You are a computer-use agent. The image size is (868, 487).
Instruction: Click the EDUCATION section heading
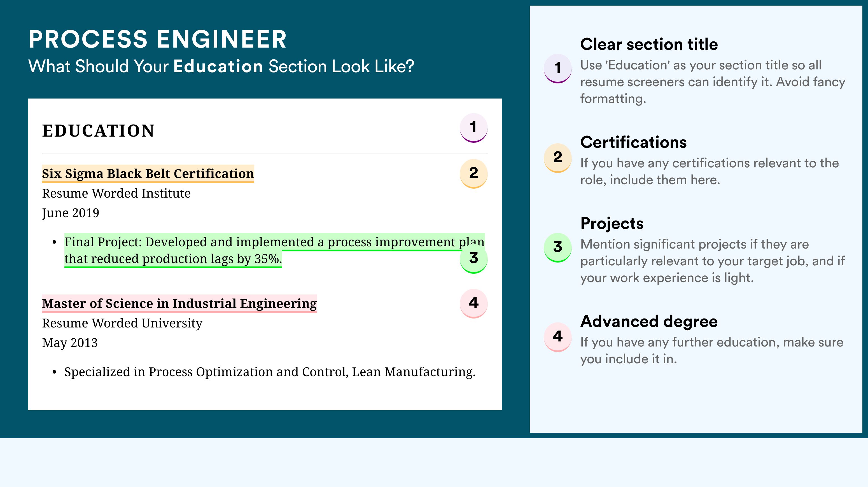[98, 131]
